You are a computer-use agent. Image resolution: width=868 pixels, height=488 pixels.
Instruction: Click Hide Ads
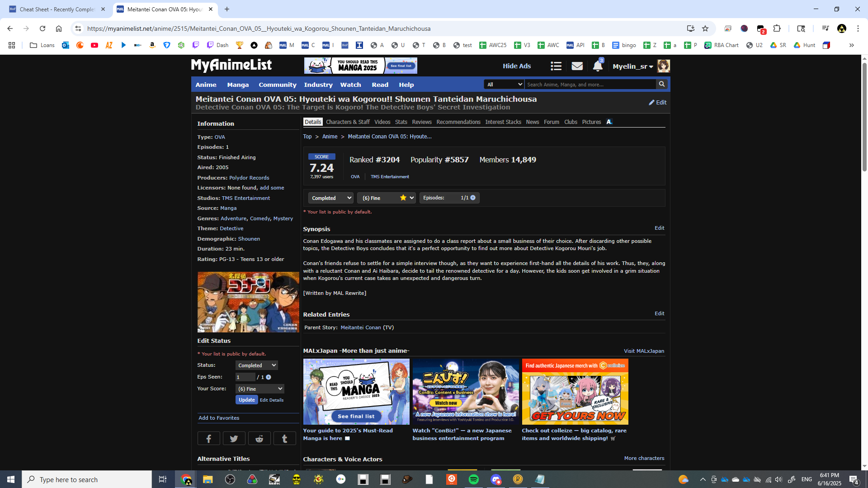[x=517, y=66]
